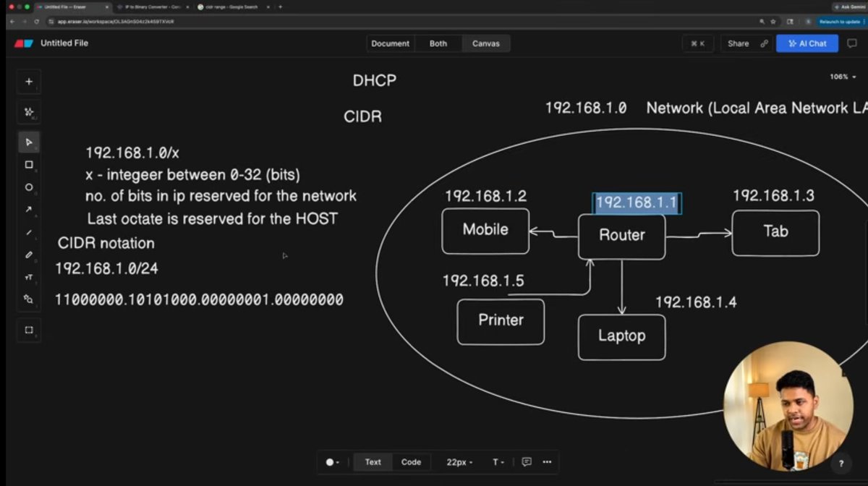868x486 pixels.
Task: Open the AI diagram generate tool
Action: click(x=29, y=112)
